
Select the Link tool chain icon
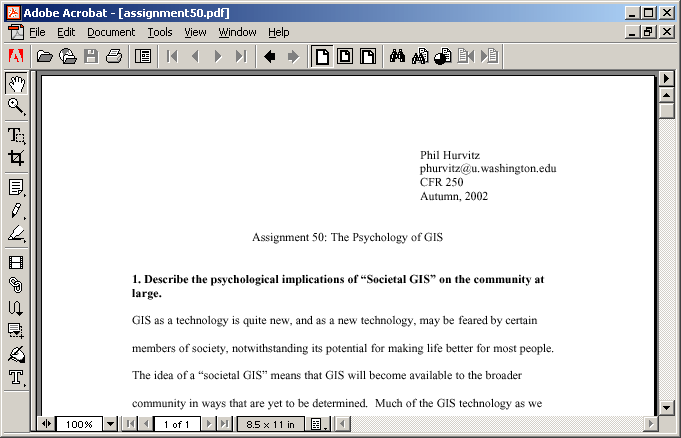[x=17, y=285]
